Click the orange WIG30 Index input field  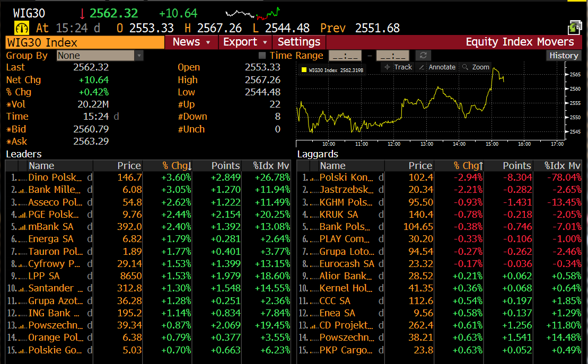coord(85,42)
